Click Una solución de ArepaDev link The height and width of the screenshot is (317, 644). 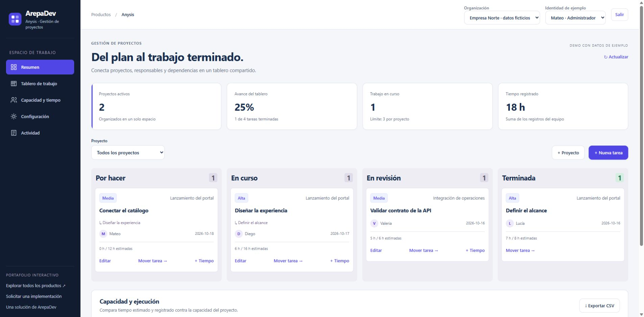click(x=31, y=307)
